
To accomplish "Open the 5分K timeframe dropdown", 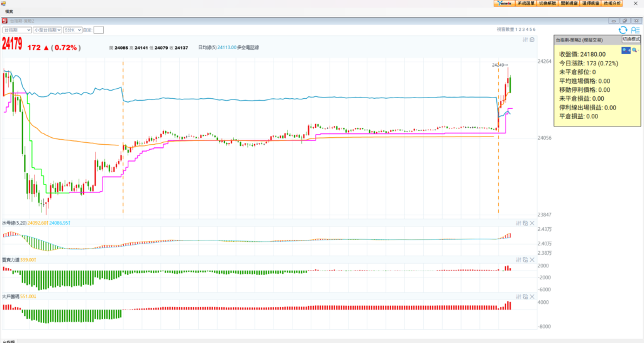I will coord(73,30).
